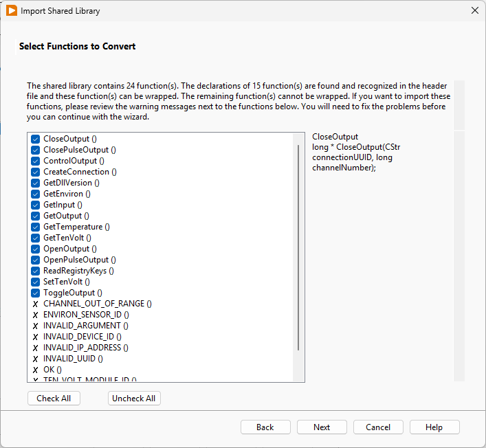Uncheck the GetDllVersion checkbox
The width and height of the screenshot is (486, 448).
36,183
